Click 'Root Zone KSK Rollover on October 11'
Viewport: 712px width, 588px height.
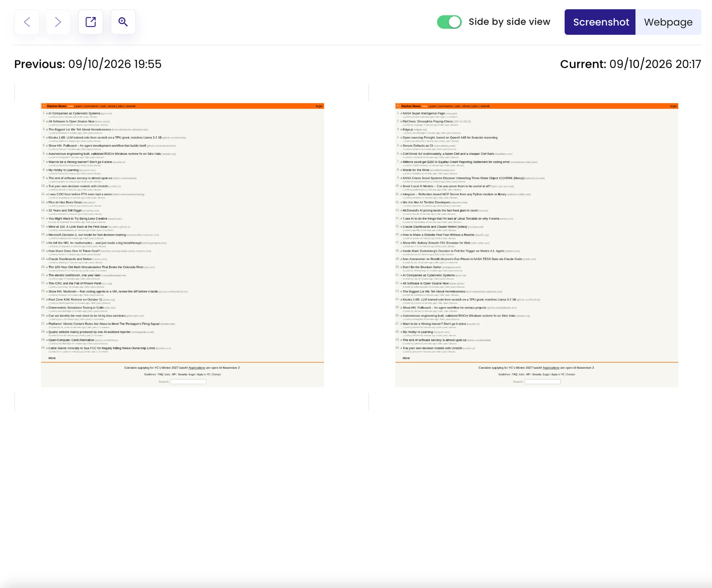pos(75,300)
